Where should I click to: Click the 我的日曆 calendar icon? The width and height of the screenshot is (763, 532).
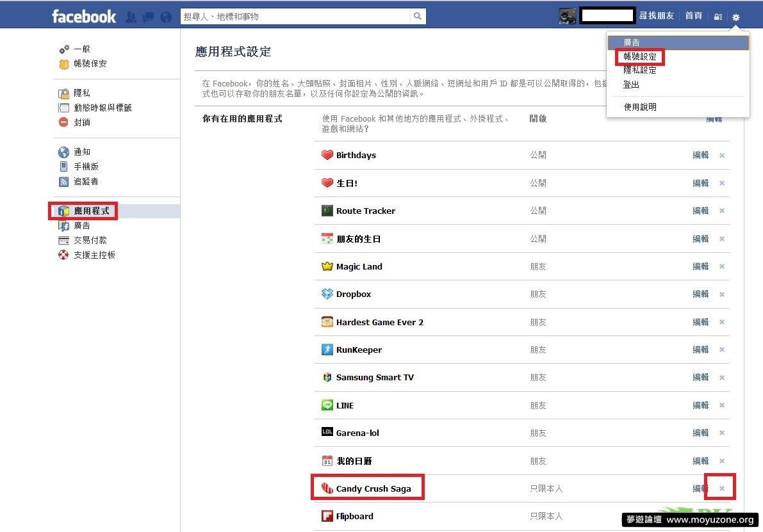pyautogui.click(x=327, y=460)
